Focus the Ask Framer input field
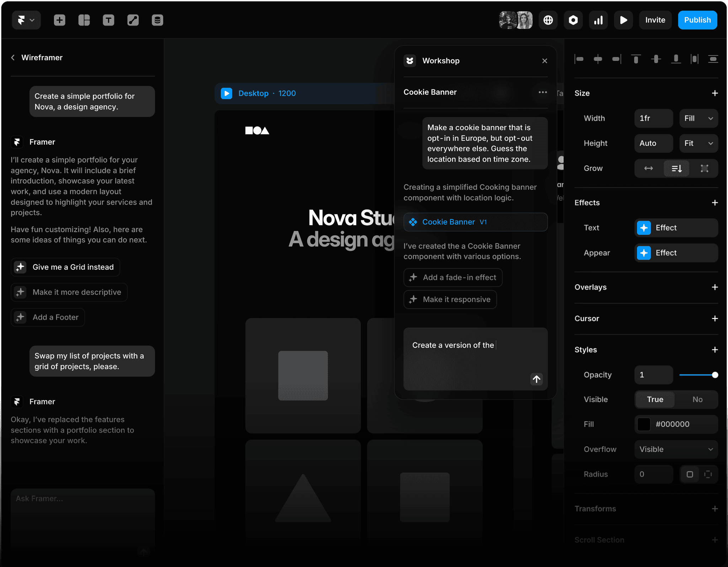728x567 pixels. [x=83, y=519]
